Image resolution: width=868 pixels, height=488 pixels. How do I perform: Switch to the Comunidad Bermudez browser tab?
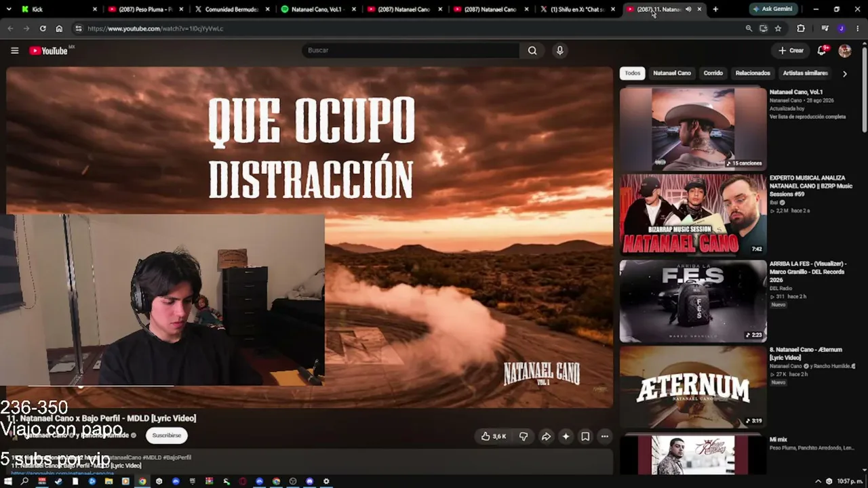(x=231, y=9)
